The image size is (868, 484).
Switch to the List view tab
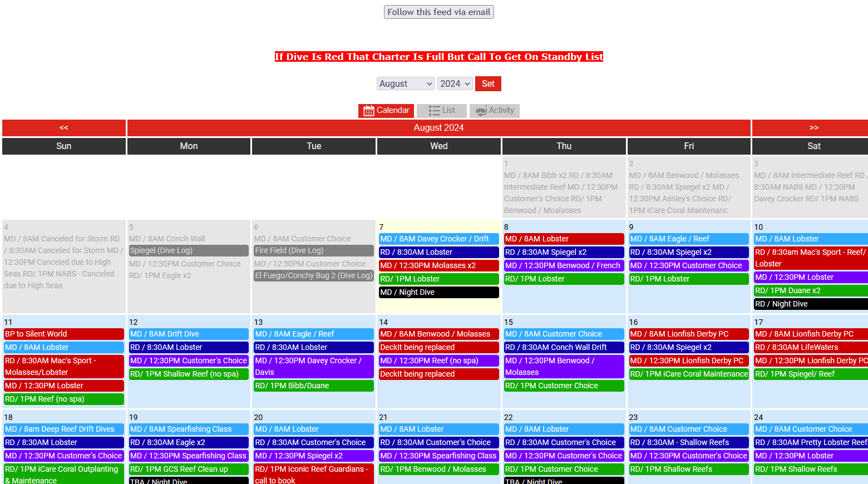click(442, 111)
